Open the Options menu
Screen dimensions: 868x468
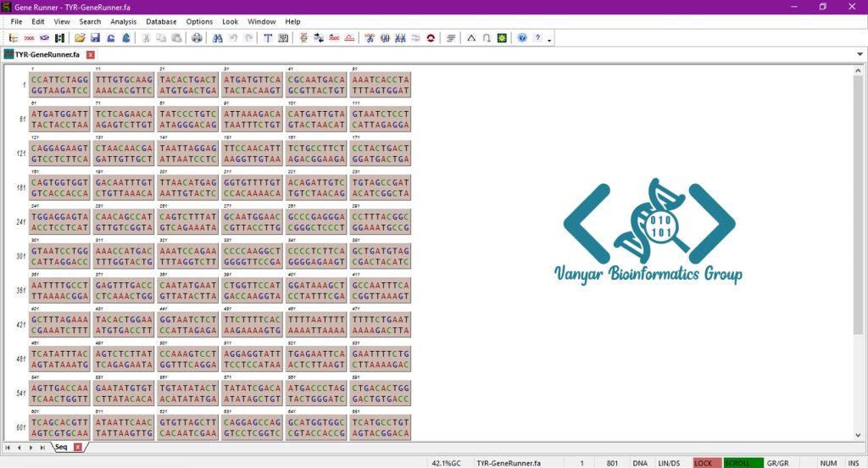click(199, 21)
